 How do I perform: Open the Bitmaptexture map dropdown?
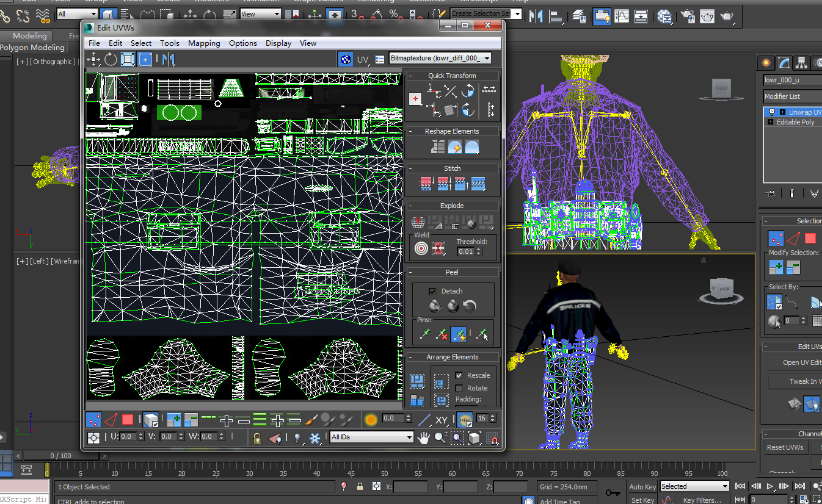tap(440, 58)
